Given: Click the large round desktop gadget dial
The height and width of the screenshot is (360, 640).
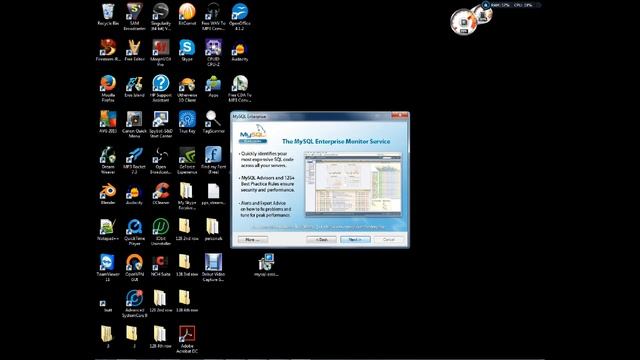Looking at the screenshot, I should pyautogui.click(x=463, y=21).
